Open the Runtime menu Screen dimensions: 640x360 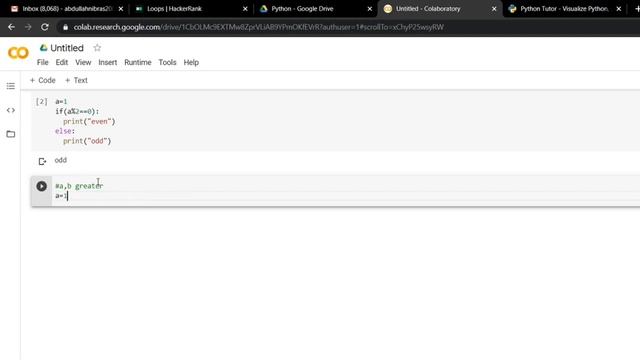pyautogui.click(x=138, y=62)
